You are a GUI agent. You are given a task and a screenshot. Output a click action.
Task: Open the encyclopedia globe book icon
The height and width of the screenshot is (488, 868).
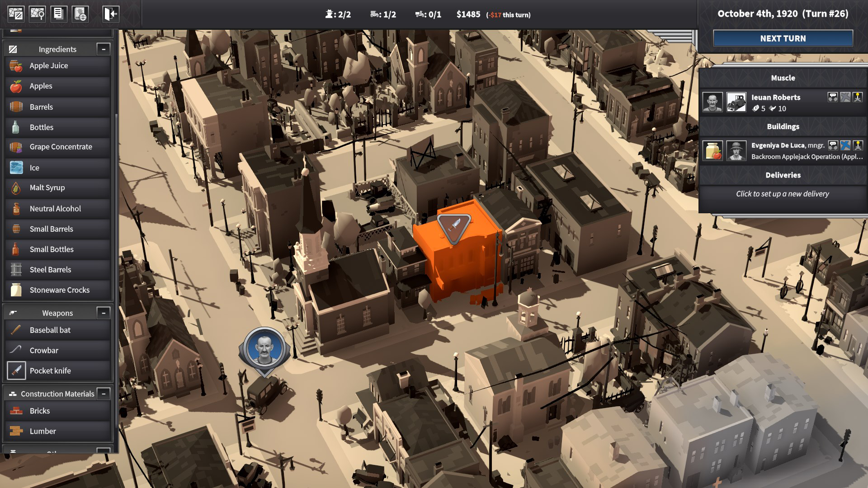pos(80,14)
